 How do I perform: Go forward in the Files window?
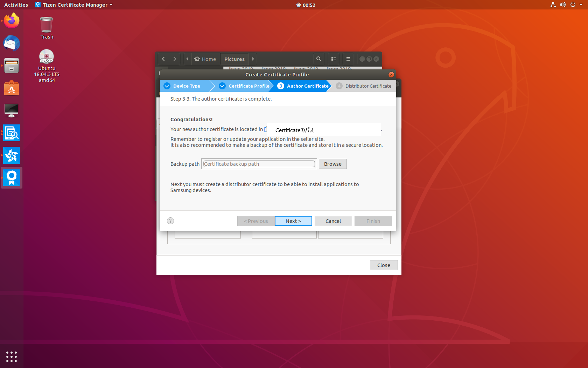tap(175, 59)
